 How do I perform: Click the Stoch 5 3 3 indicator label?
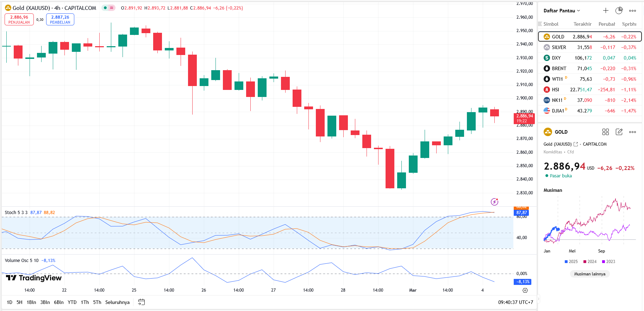pos(16,213)
